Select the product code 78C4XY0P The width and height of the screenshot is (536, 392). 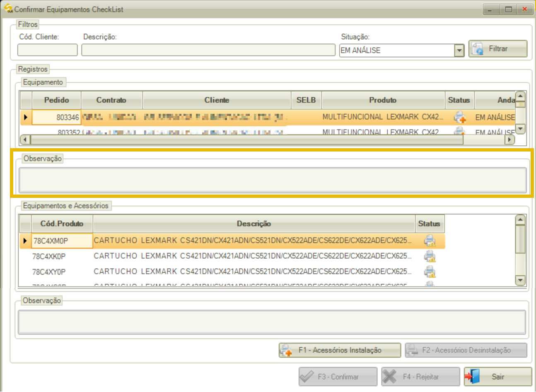pyautogui.click(x=62, y=272)
